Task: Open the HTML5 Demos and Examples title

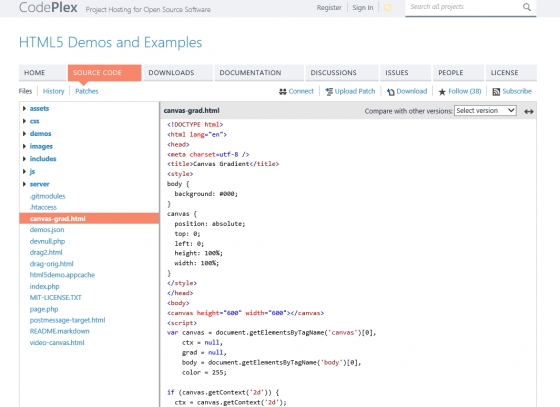Action: (x=110, y=42)
